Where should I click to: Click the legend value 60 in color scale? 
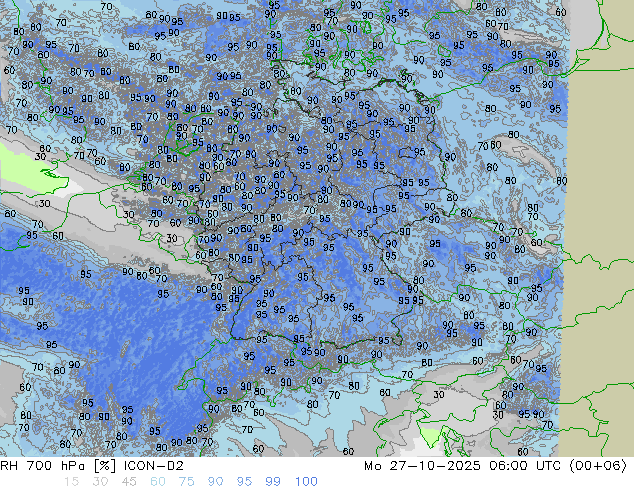pos(158,482)
